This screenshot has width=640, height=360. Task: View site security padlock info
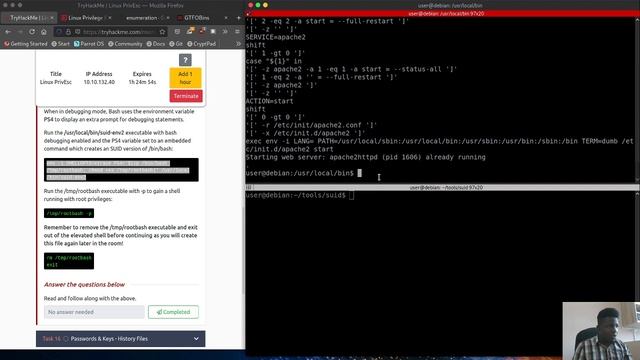[x=68, y=31]
